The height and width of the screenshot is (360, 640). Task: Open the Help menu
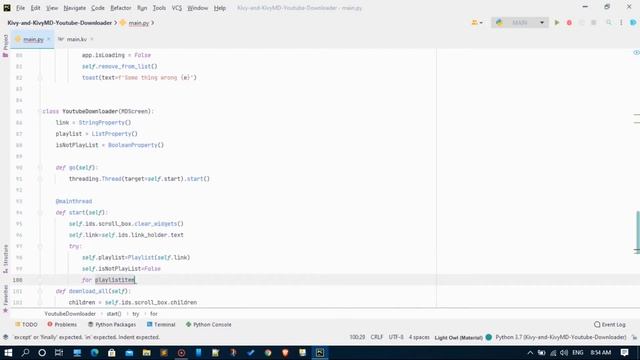tap(220, 8)
